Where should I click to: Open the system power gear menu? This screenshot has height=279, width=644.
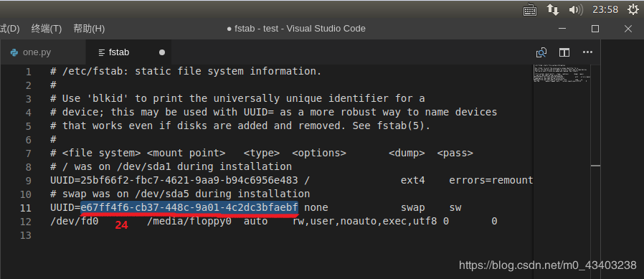[634, 9]
